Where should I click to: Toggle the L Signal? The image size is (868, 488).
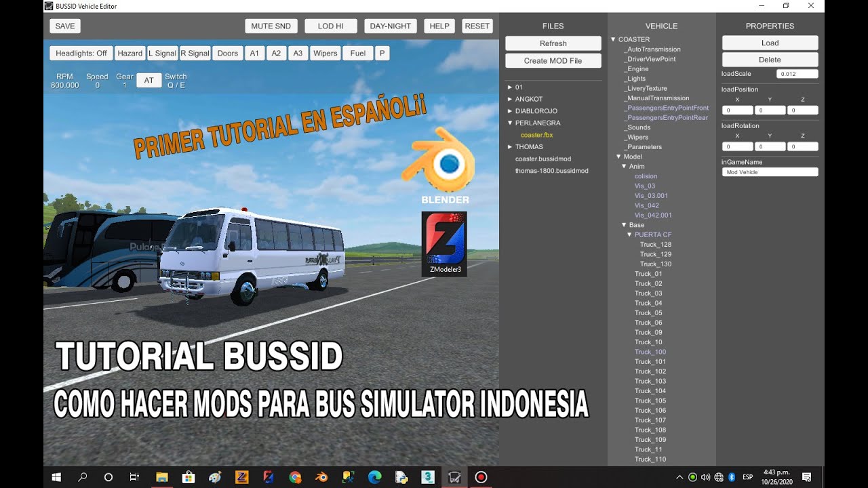(163, 53)
